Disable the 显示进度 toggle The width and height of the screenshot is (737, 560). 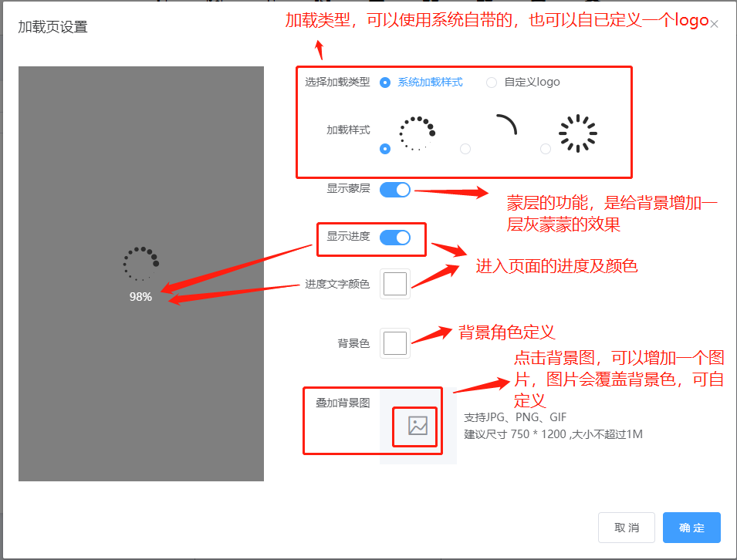coord(395,238)
